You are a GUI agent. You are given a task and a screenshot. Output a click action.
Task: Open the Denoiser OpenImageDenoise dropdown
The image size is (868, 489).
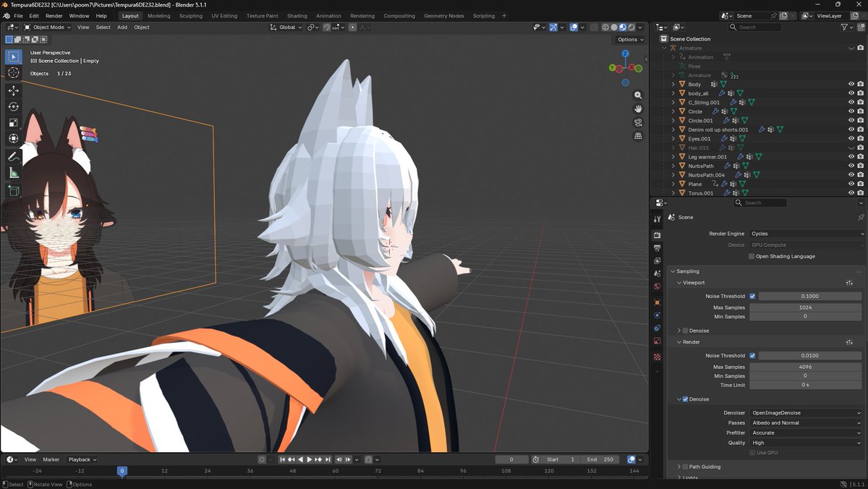point(807,413)
